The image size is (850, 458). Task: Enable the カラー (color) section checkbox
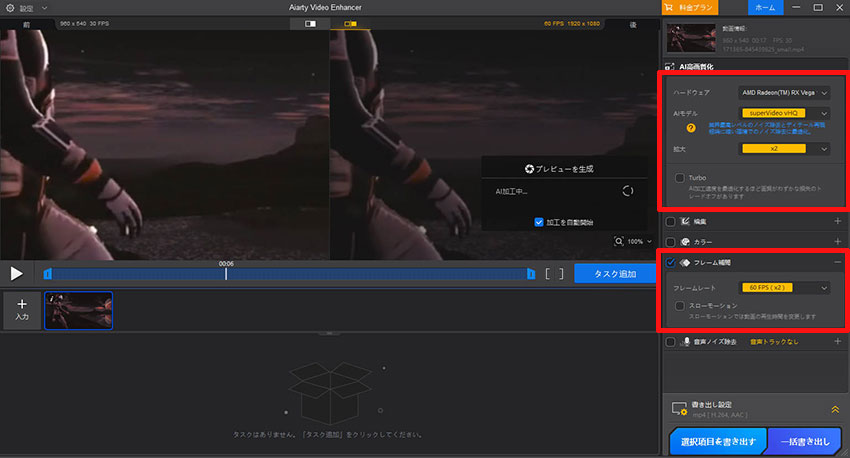click(x=671, y=242)
